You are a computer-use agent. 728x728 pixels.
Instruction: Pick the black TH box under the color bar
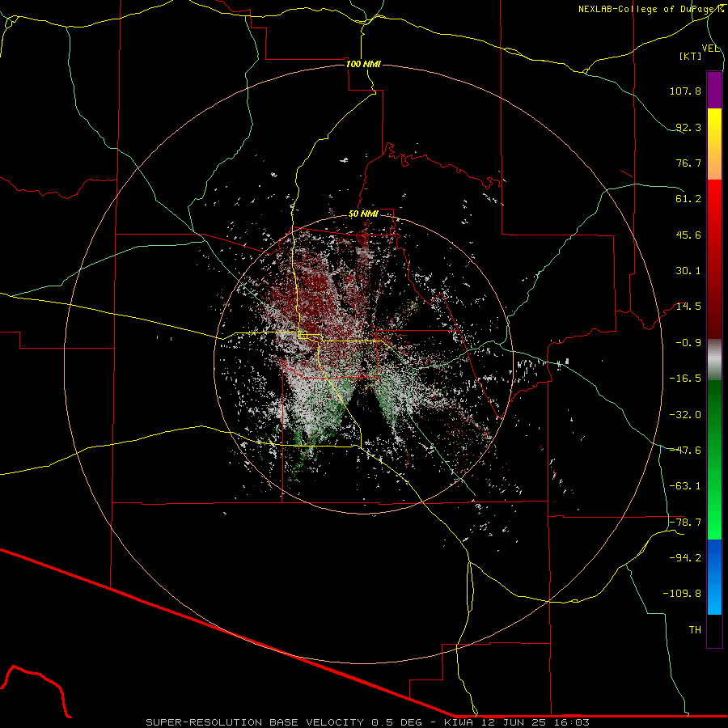pyautogui.click(x=714, y=631)
